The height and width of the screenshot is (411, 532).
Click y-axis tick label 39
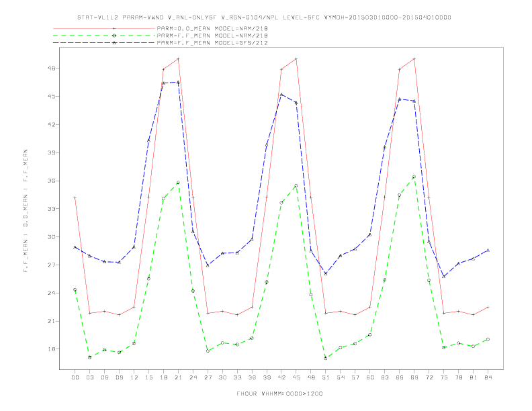[51, 152]
